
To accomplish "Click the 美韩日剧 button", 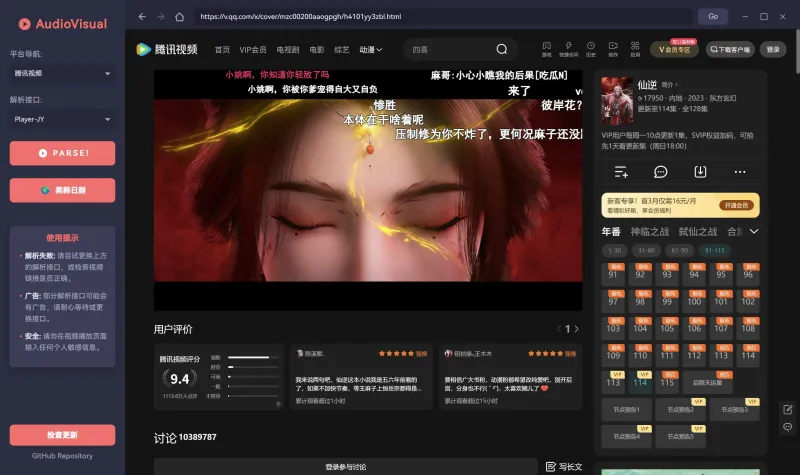I will point(62,190).
